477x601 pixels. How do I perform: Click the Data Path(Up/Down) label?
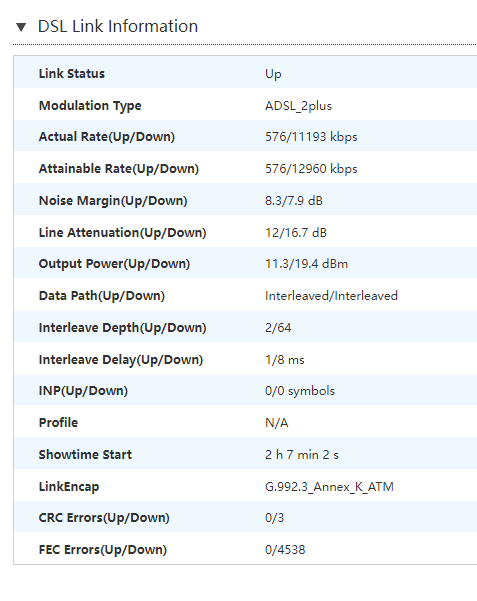point(102,296)
